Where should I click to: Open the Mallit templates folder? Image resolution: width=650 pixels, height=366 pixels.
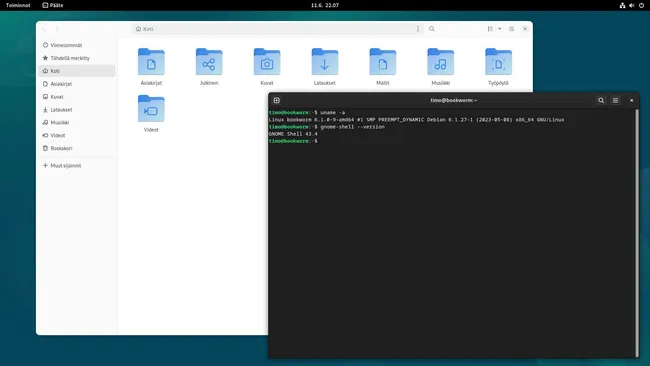coord(383,62)
